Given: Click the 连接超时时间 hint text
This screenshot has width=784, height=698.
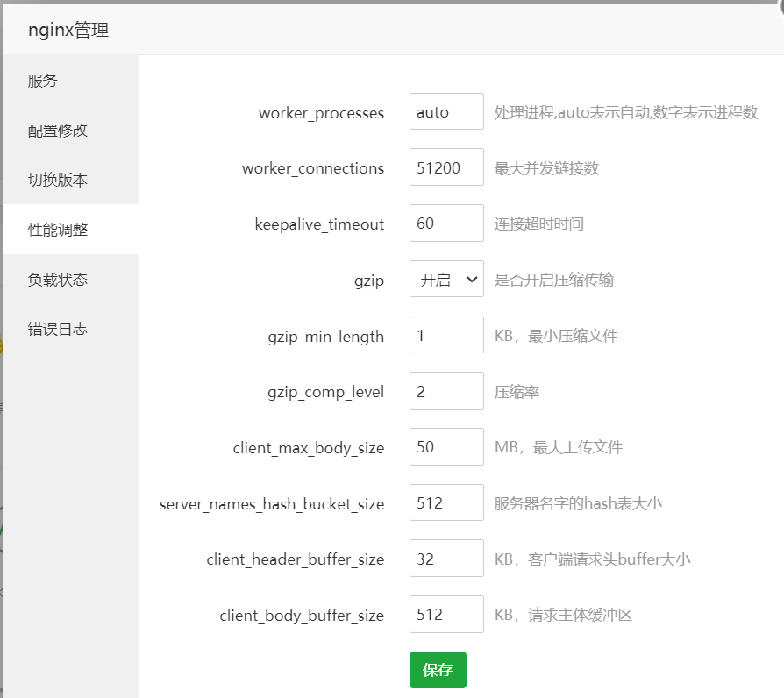Looking at the screenshot, I should click(x=539, y=224).
